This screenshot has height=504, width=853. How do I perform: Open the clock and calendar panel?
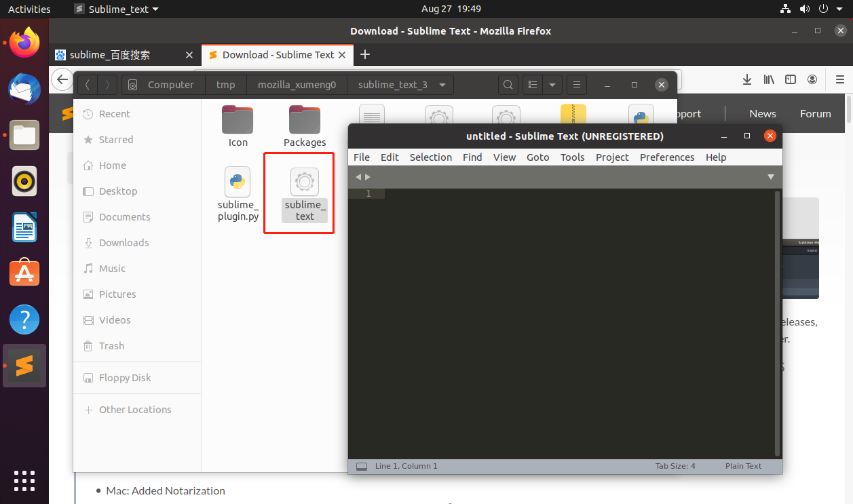(x=451, y=9)
